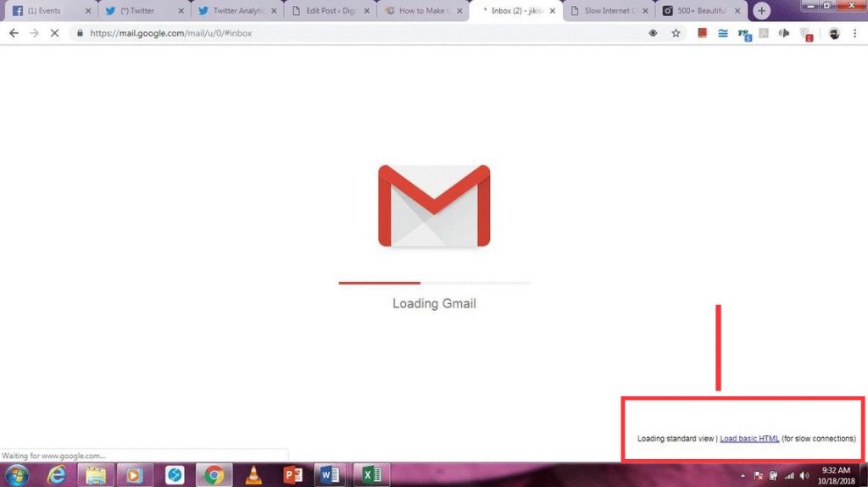
Task: Stop loading the page with the X button
Action: (54, 33)
